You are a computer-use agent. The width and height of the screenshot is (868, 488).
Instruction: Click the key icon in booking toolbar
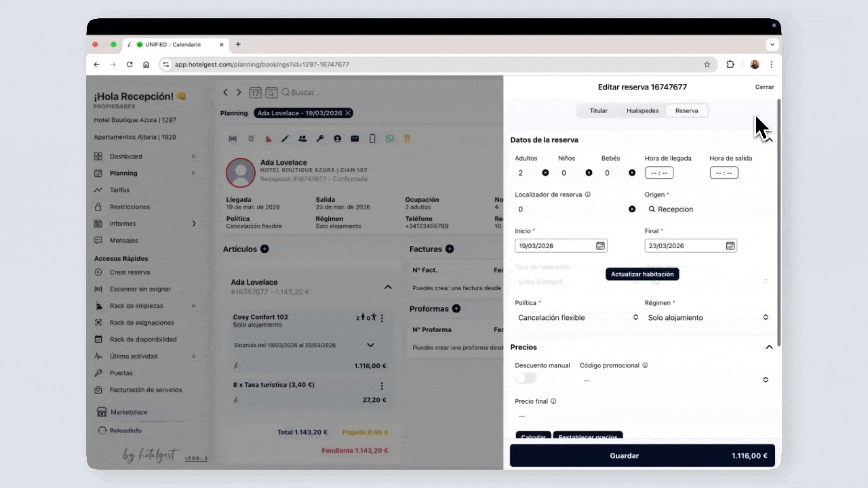pyautogui.click(x=320, y=138)
